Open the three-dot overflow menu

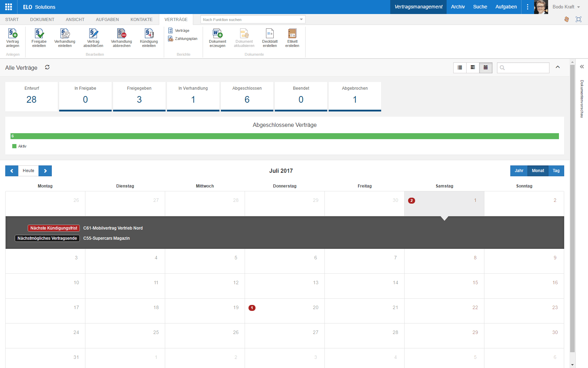coord(527,7)
